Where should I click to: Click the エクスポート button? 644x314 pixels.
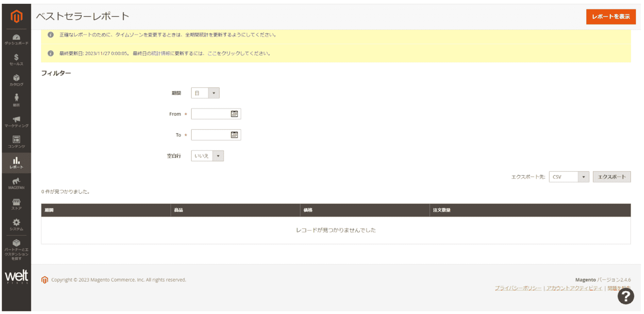[611, 177]
